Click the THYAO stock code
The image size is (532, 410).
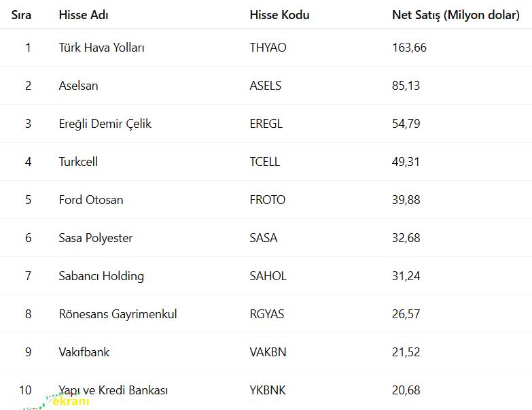pos(268,48)
